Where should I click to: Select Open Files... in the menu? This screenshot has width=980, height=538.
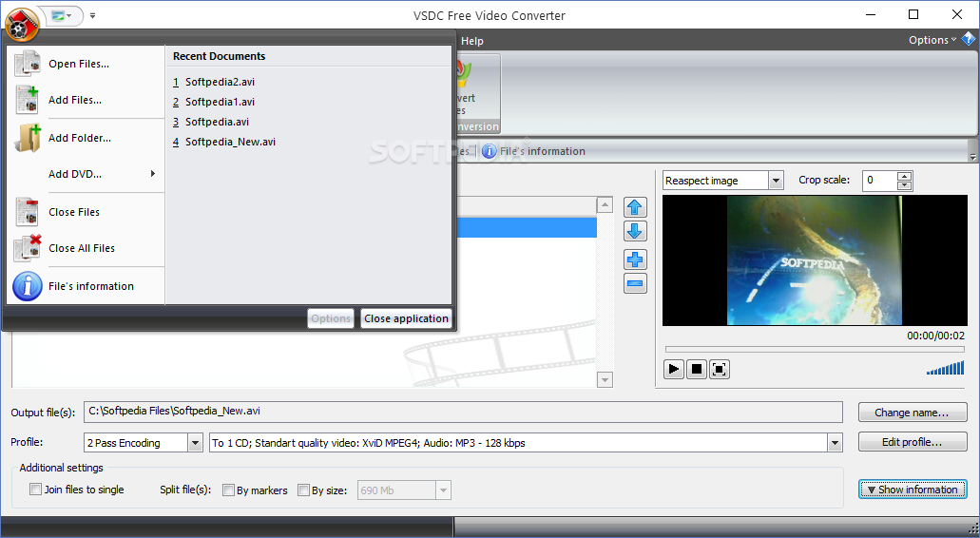(x=87, y=64)
